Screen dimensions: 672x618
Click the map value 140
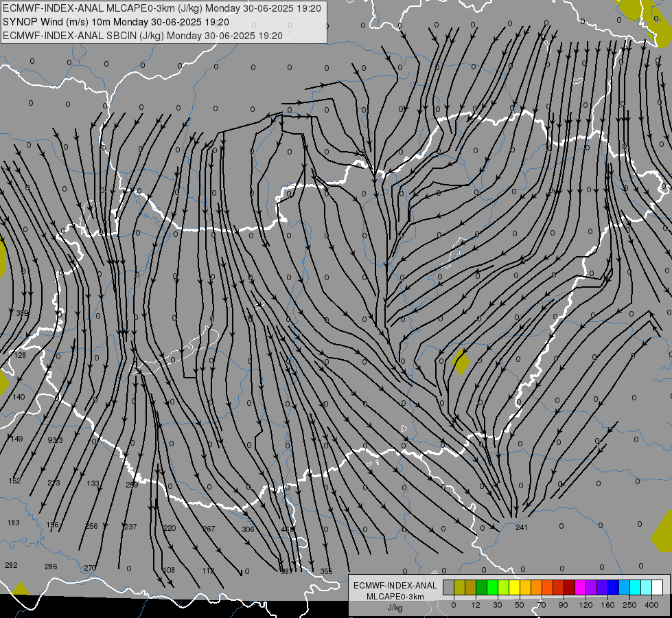click(19, 397)
